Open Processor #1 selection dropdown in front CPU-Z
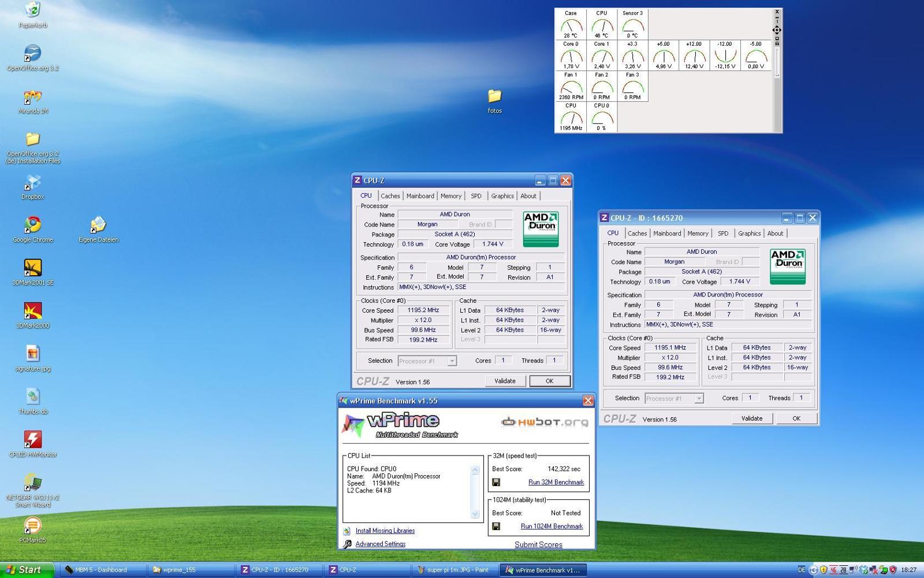 (x=452, y=361)
